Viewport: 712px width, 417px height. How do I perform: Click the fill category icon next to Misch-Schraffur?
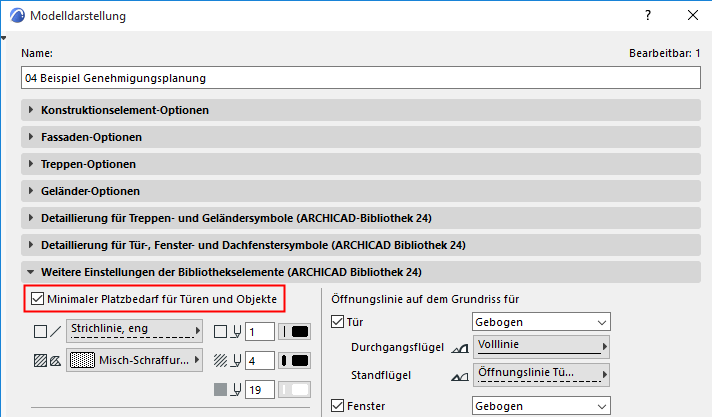(55, 361)
